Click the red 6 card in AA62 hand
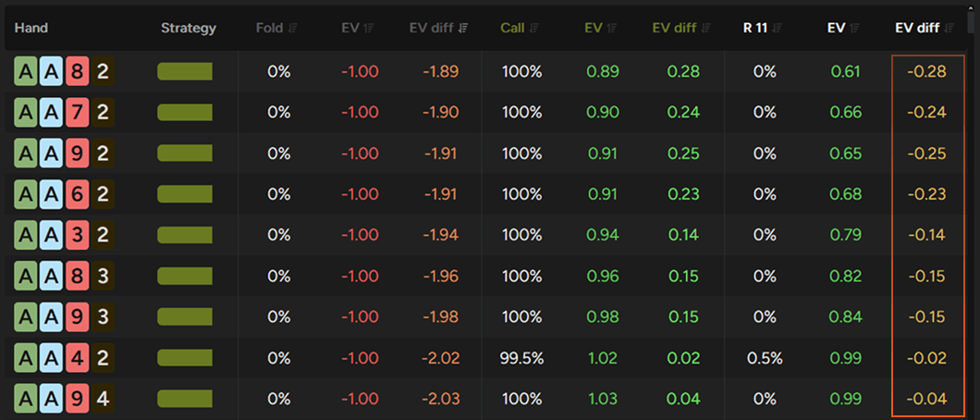Screen dimensions: 980x420 (x=77, y=194)
